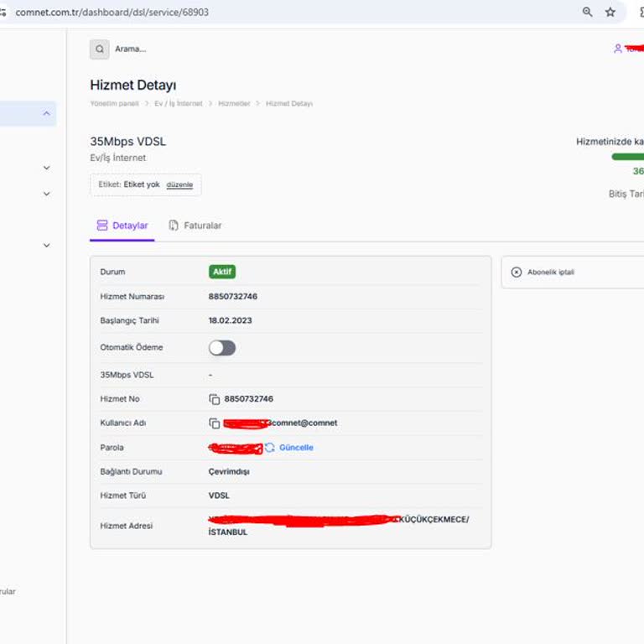
Task: Expand the third sidebar chevron
Action: (x=46, y=194)
